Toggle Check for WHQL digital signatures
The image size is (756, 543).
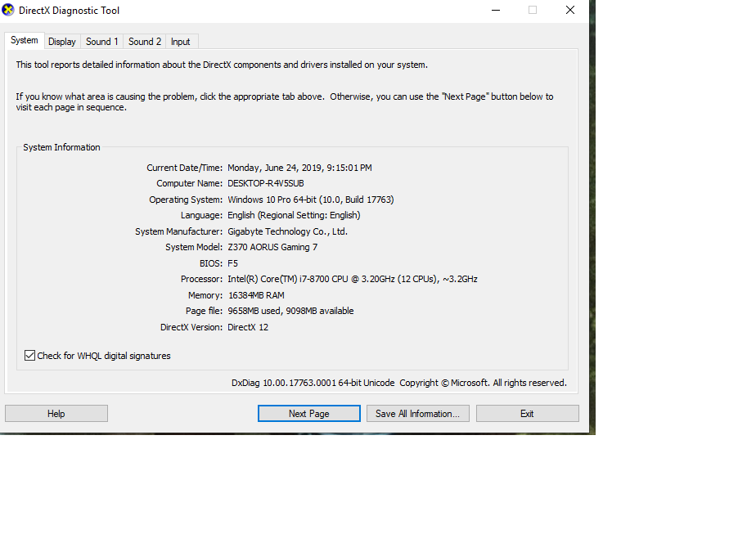click(x=97, y=356)
